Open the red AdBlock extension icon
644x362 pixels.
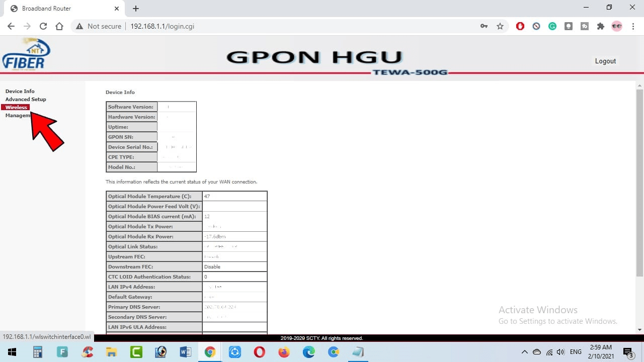point(520,26)
